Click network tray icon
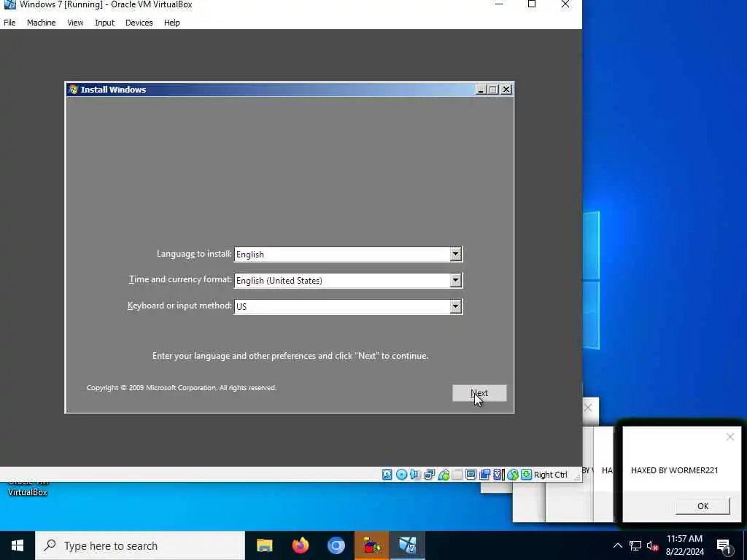 [635, 545]
